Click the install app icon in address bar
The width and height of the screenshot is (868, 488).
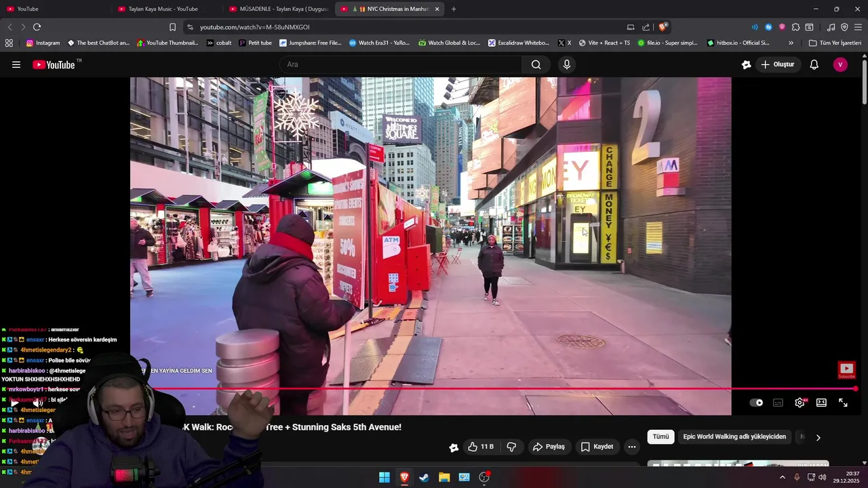tap(631, 27)
